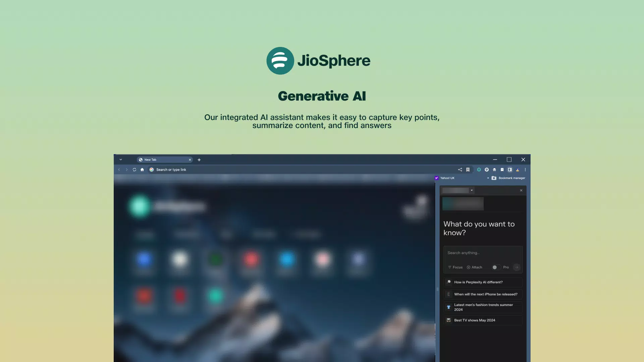Screen dimensions: 644x362
Task: Switch to the New Tab tab
Action: click(x=164, y=160)
